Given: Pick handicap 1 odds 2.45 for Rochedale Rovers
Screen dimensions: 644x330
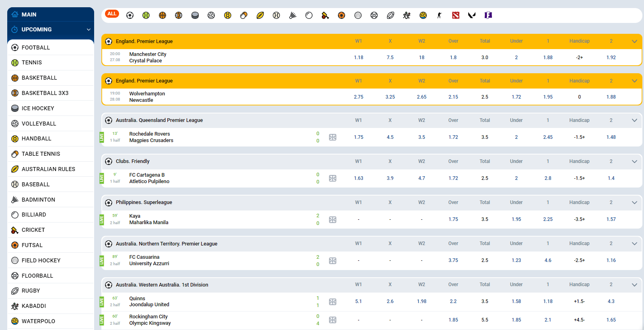Looking at the screenshot, I should pos(548,137).
